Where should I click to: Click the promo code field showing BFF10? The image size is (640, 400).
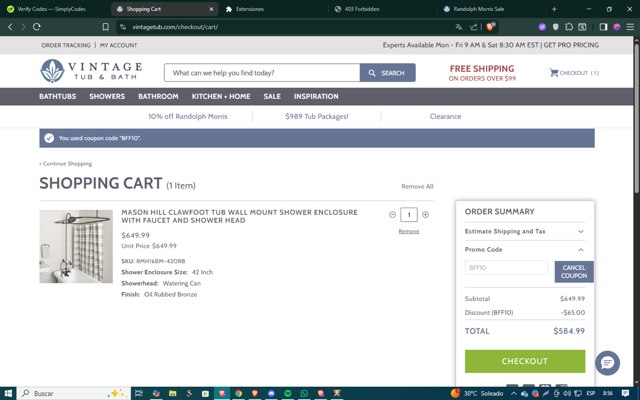point(506,268)
